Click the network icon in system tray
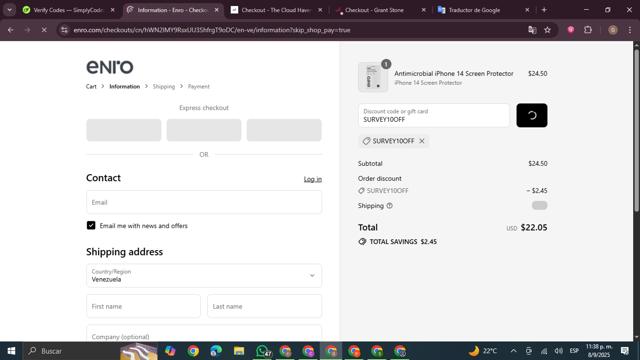Screen dimensions: 640x360 point(544,351)
